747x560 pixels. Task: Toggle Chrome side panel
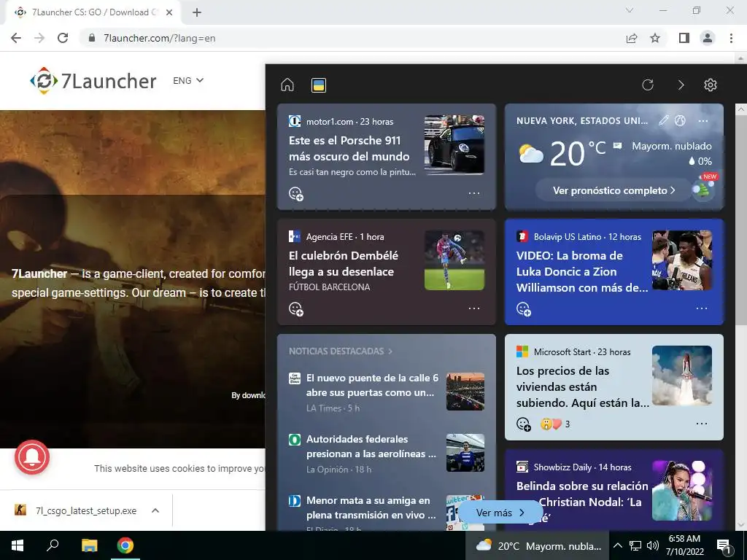coord(684,38)
